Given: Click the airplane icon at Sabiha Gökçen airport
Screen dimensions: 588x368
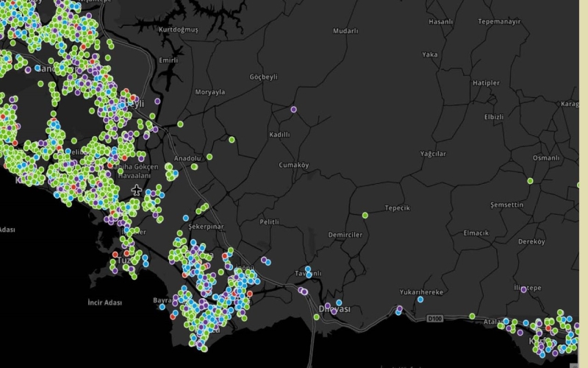Looking at the screenshot, I should pos(137,191).
